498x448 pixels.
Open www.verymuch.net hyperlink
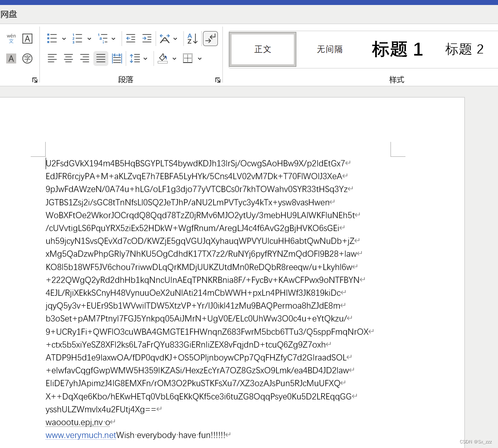81,435
